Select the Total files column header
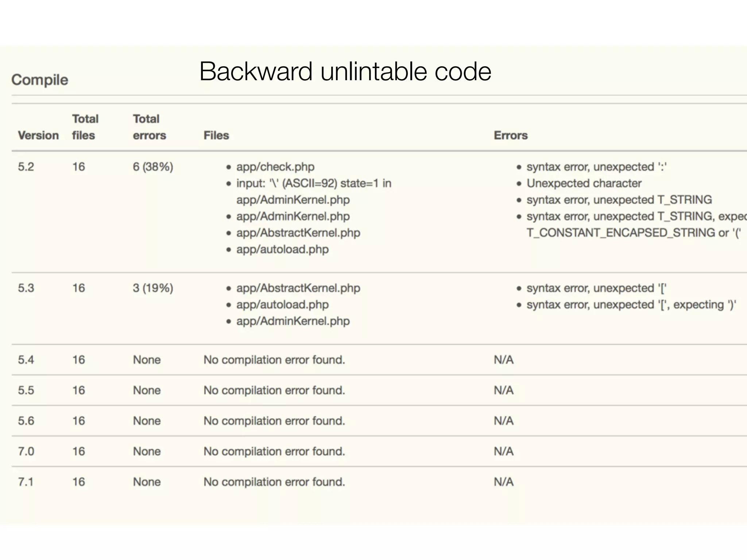The width and height of the screenshot is (747, 560). pyautogui.click(x=85, y=127)
